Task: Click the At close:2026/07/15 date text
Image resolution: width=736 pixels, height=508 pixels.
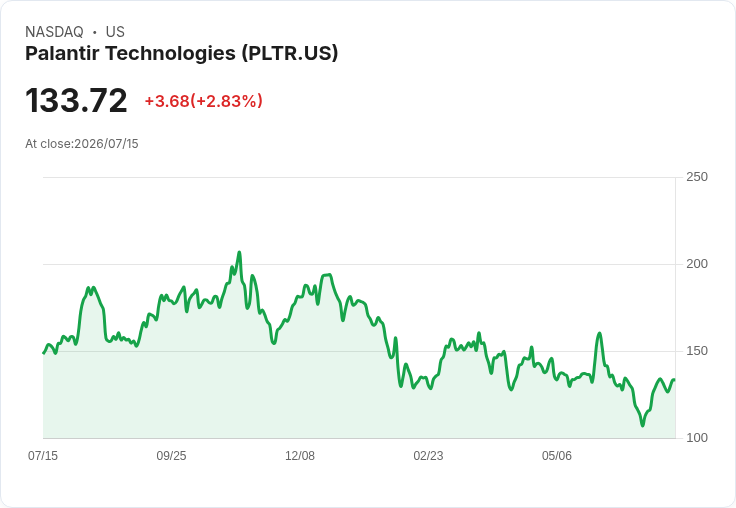Action: (x=82, y=144)
